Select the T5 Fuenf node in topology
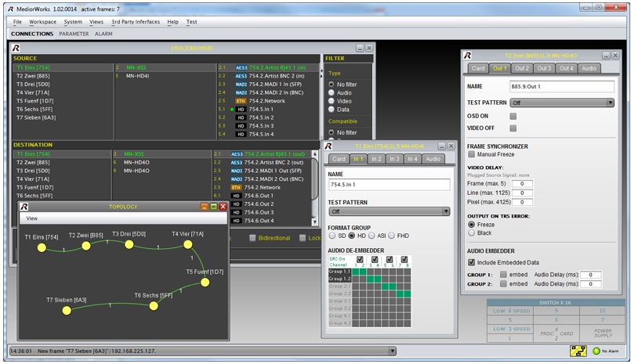Viewport: 631px width, 364px height. (205, 283)
